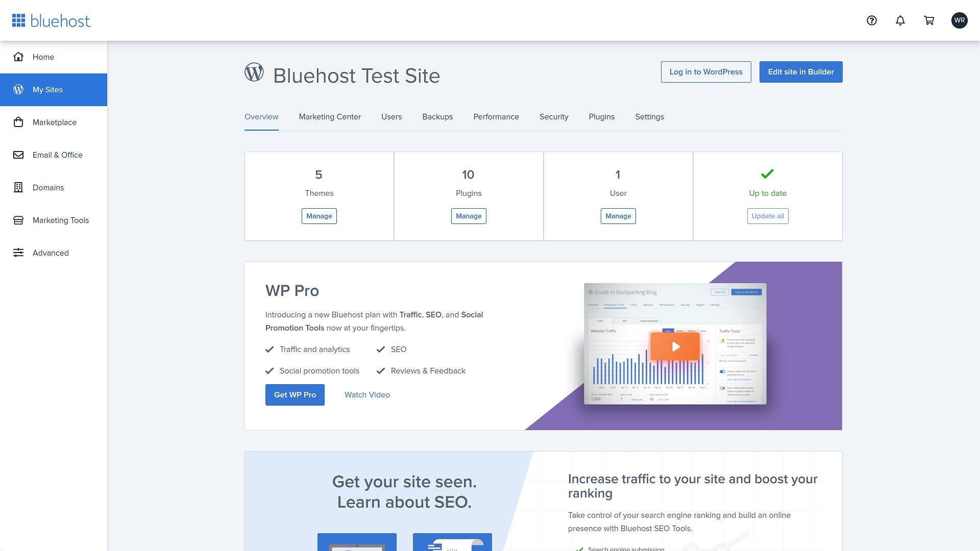This screenshot has width=980, height=551.
Task: Open the Backups tab
Action: pos(437,116)
